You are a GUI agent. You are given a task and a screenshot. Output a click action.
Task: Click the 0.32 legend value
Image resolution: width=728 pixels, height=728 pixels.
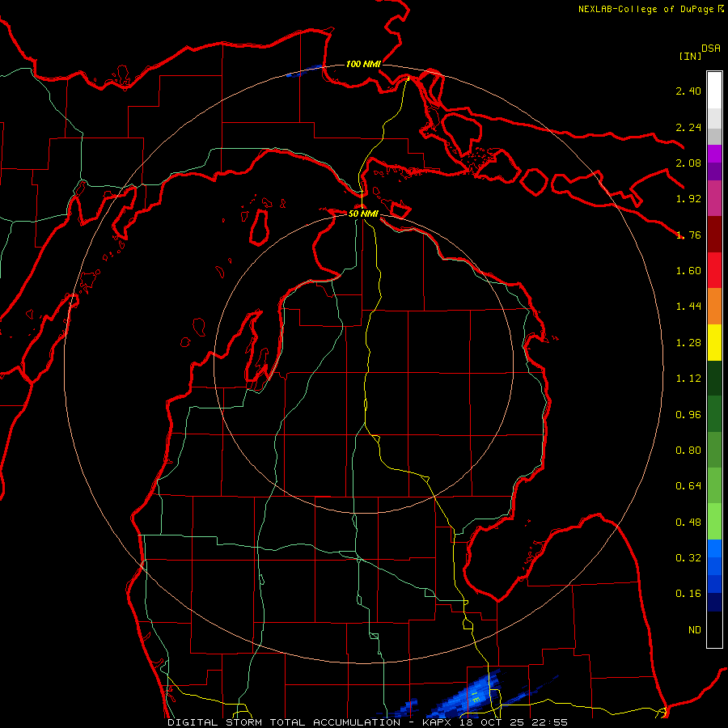(x=688, y=558)
